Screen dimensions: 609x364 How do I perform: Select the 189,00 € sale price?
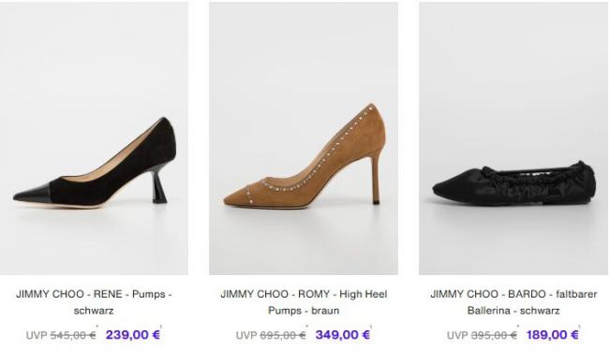coord(552,334)
